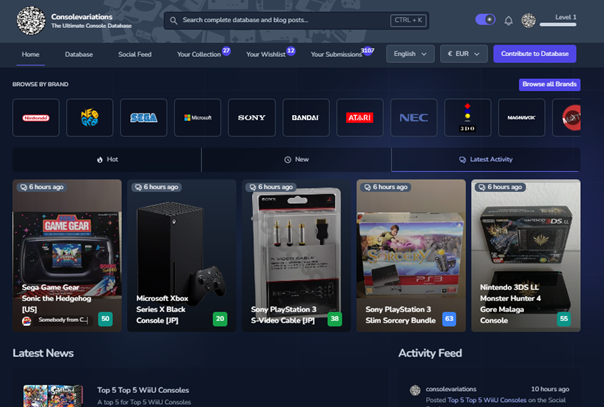604x408 pixels.
Task: Click the Level 1 progress bar
Action: coord(558,25)
